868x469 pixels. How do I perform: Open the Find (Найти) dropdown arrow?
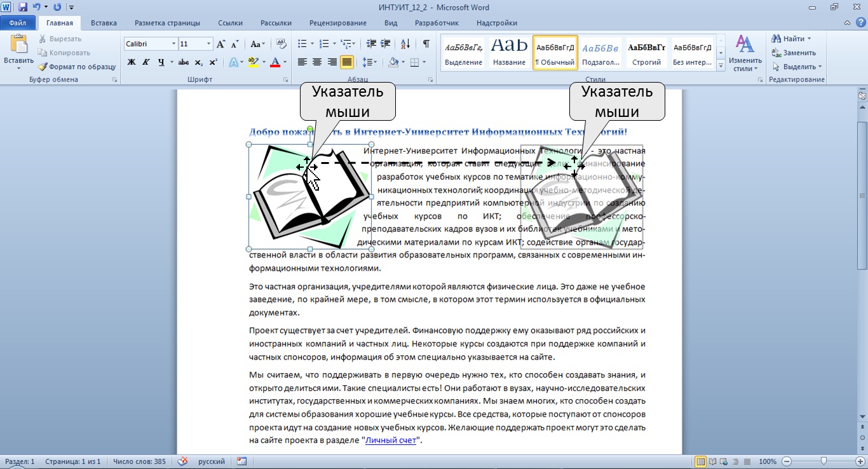point(809,39)
